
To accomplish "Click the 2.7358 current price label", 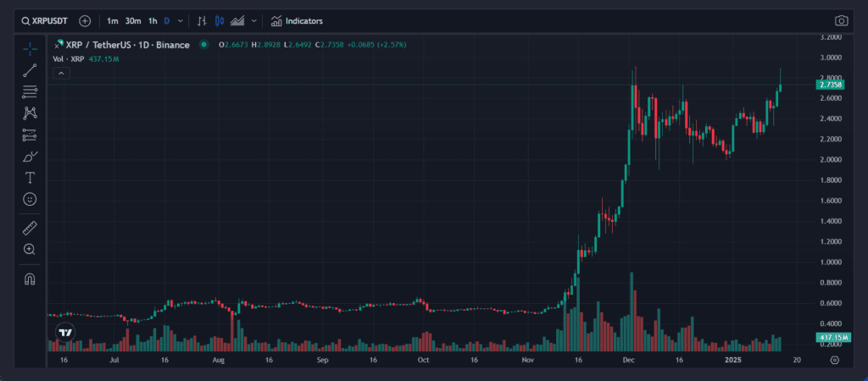I will coord(830,85).
